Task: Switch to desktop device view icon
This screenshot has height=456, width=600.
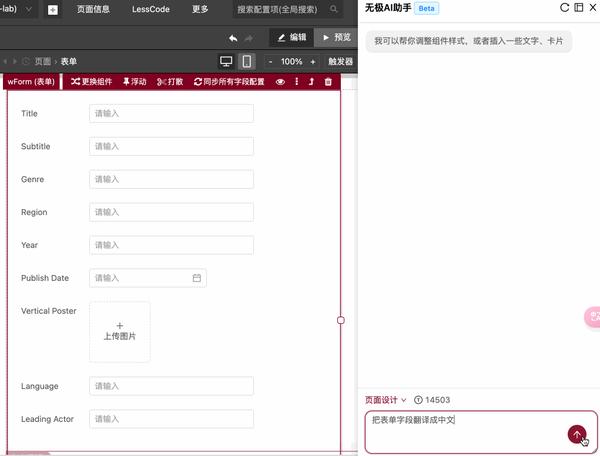Action: point(226,61)
